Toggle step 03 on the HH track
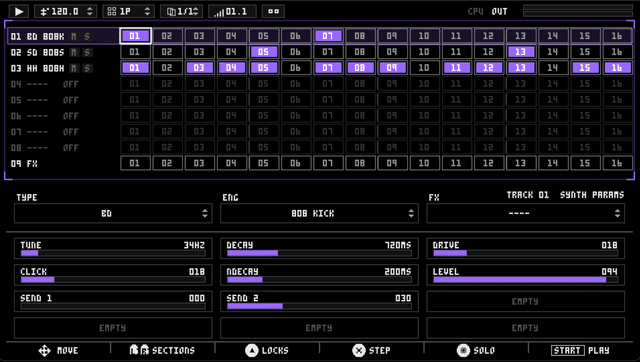 [x=200, y=68]
